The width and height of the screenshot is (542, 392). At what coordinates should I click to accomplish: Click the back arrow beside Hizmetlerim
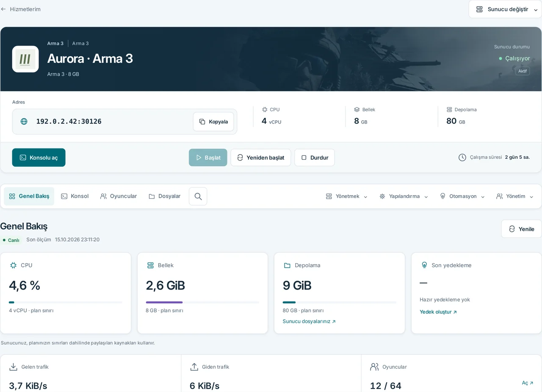3,9
